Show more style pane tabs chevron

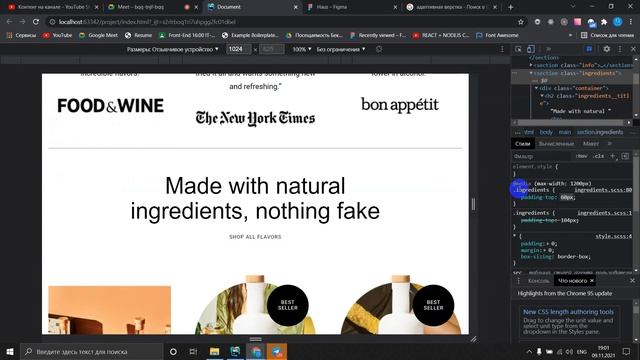click(x=610, y=144)
